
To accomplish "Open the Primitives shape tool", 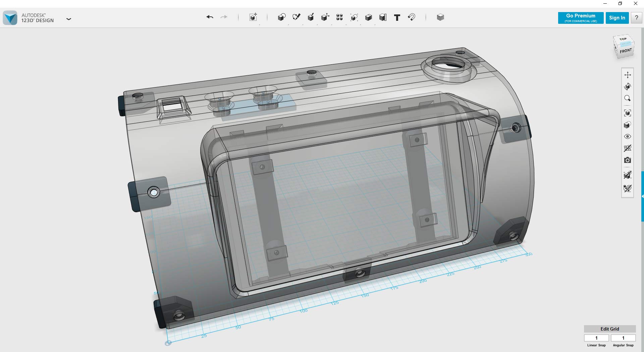I will coord(281,17).
